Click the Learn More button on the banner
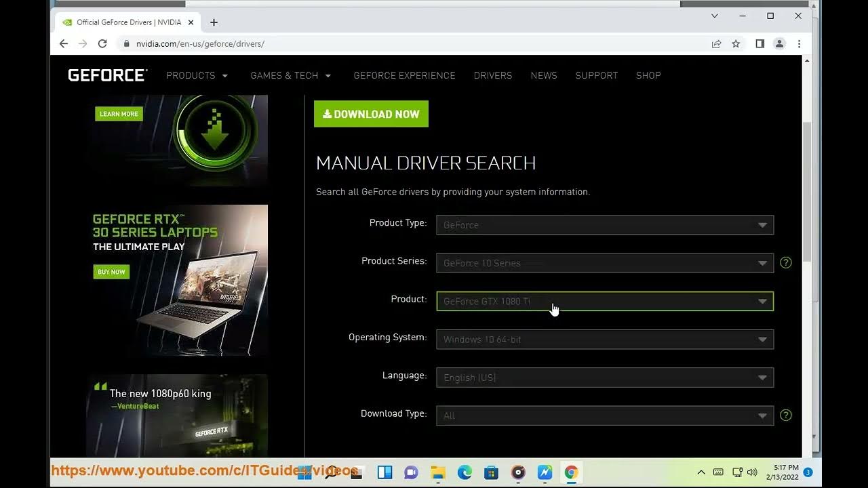The image size is (868, 488). [x=119, y=114]
